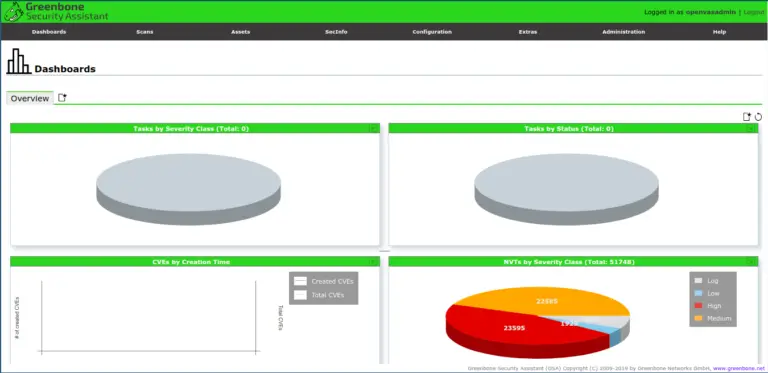
Task: Open Tasks by Severity Class chart menu
Action: pos(374,128)
